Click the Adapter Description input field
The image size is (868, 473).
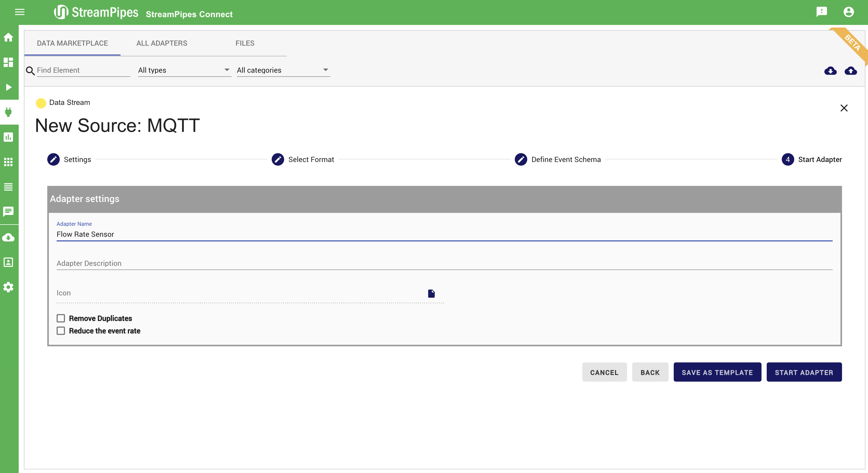pyautogui.click(x=444, y=263)
